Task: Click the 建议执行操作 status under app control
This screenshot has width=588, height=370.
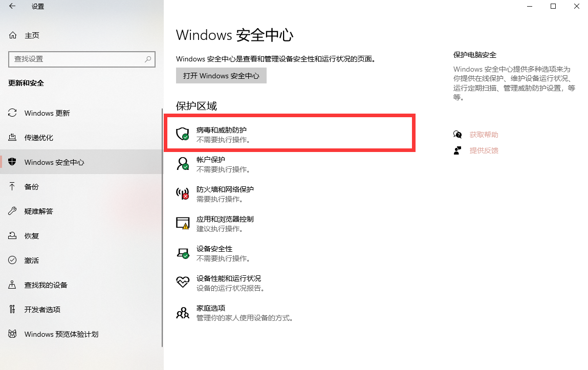Action: (x=220, y=229)
